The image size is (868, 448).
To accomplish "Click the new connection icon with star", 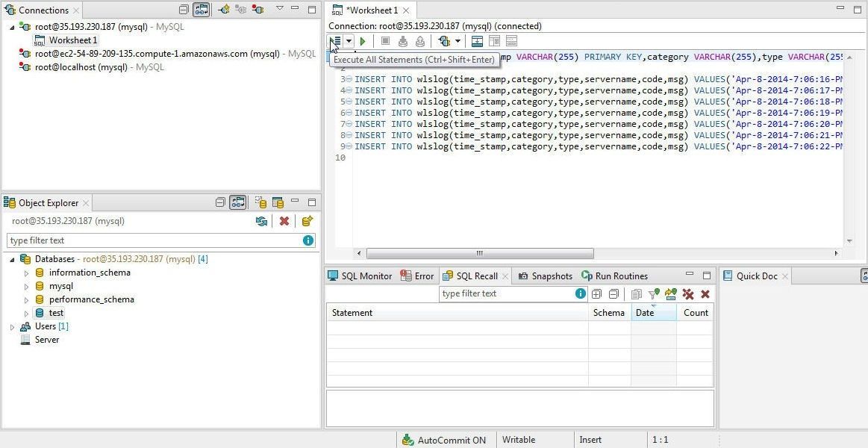I will [223, 10].
